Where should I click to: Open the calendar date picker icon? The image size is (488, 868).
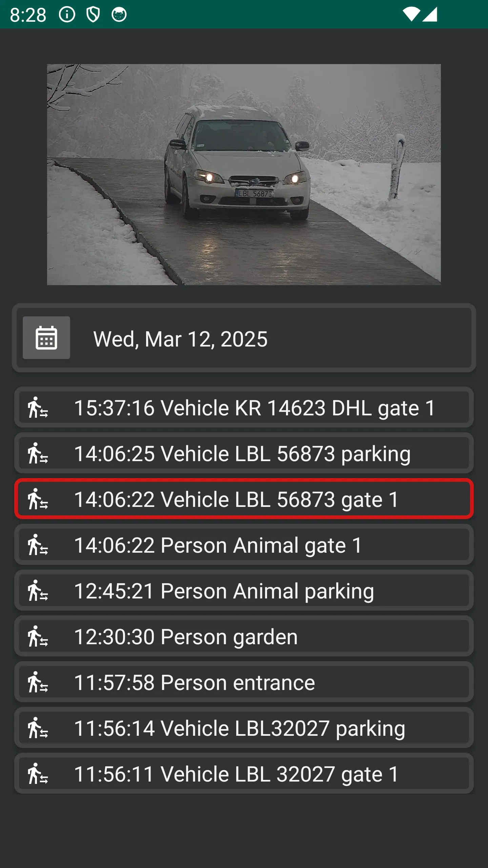[46, 337]
